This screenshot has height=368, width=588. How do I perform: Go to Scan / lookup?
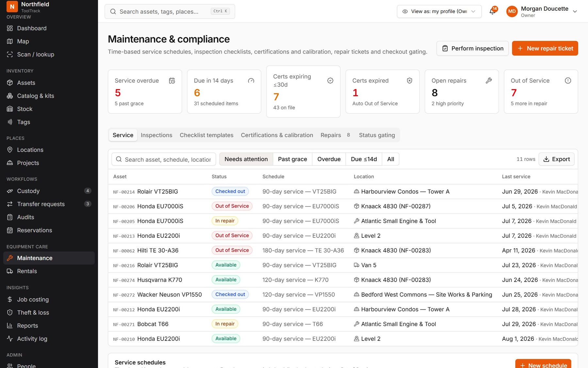(x=49, y=54)
